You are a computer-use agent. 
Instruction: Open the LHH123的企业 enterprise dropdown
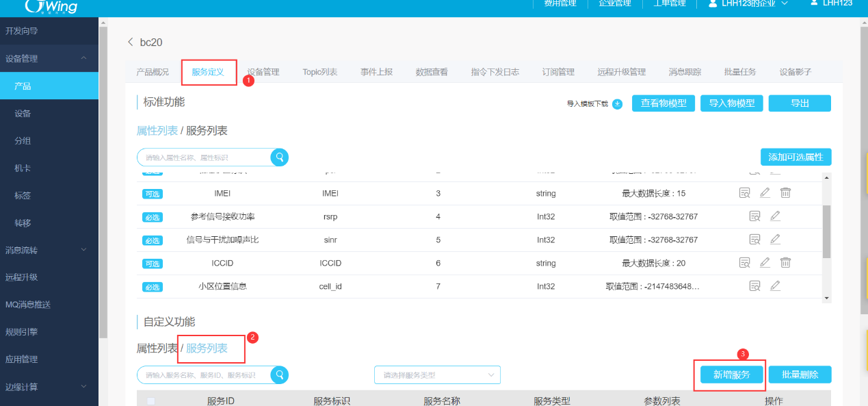pyautogui.click(x=748, y=3)
